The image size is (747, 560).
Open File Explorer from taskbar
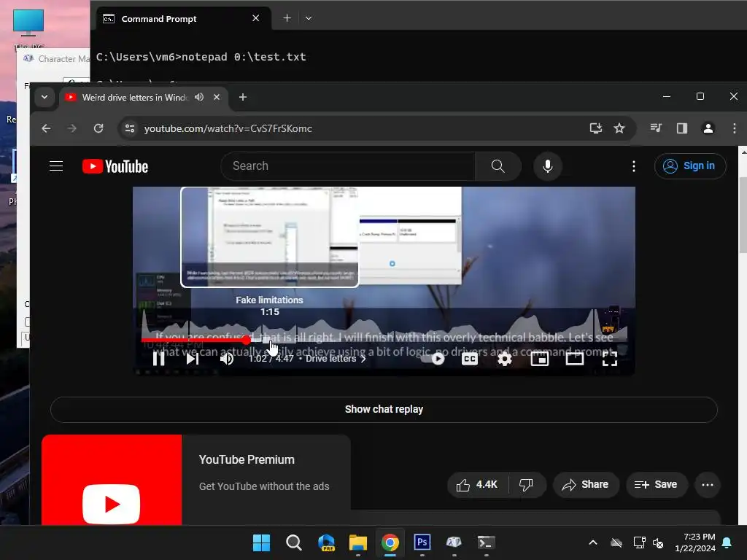coord(357,542)
